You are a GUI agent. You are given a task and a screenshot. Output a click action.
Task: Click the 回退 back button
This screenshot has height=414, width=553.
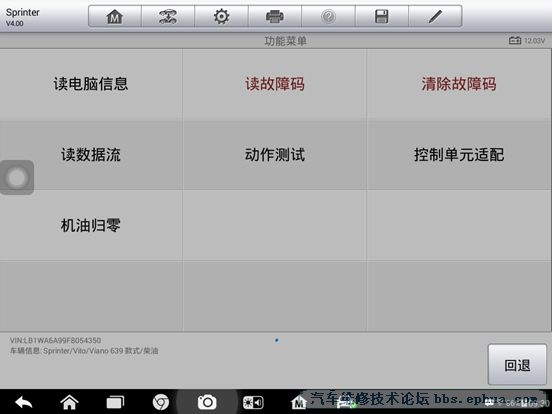pos(517,365)
